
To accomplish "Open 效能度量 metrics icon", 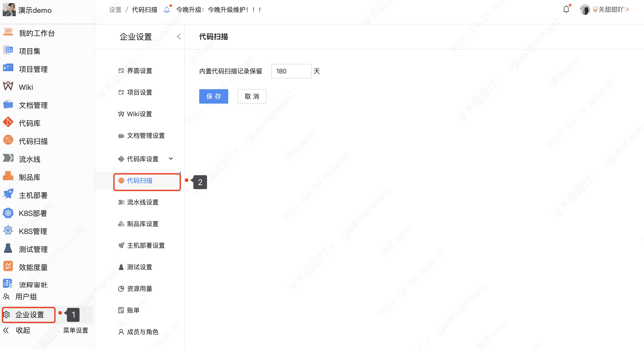I will coord(8,267).
